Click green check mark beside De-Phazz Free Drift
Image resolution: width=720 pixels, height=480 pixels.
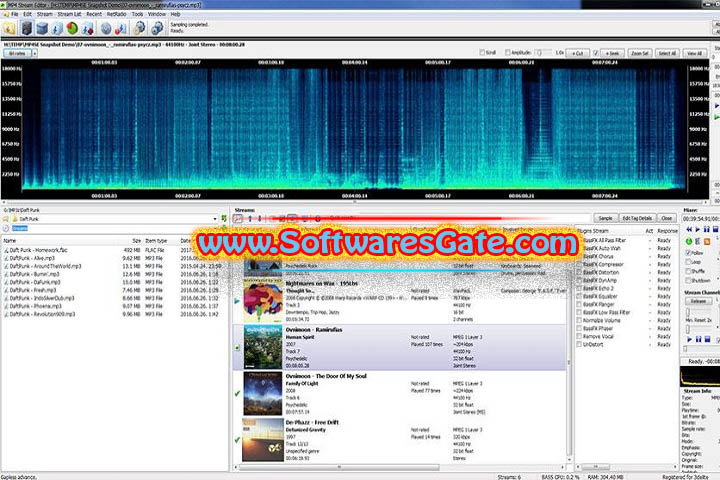[x=237, y=440]
